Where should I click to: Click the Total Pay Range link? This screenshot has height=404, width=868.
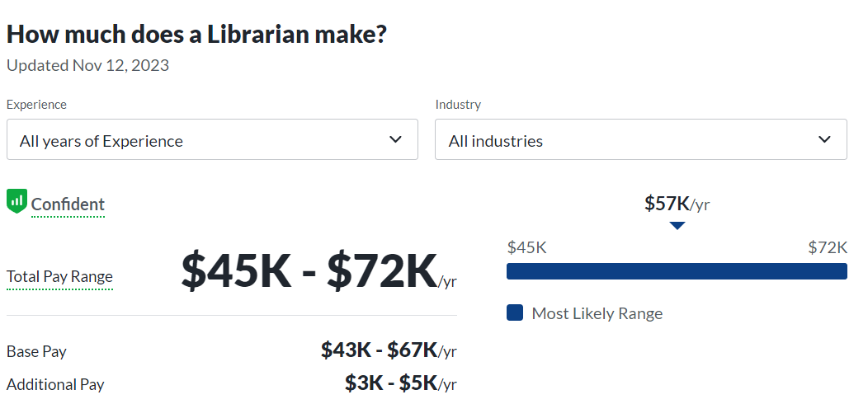pos(59,277)
